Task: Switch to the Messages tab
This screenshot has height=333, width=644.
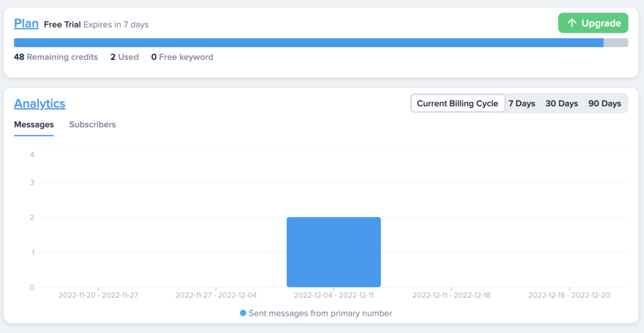Action: click(34, 125)
